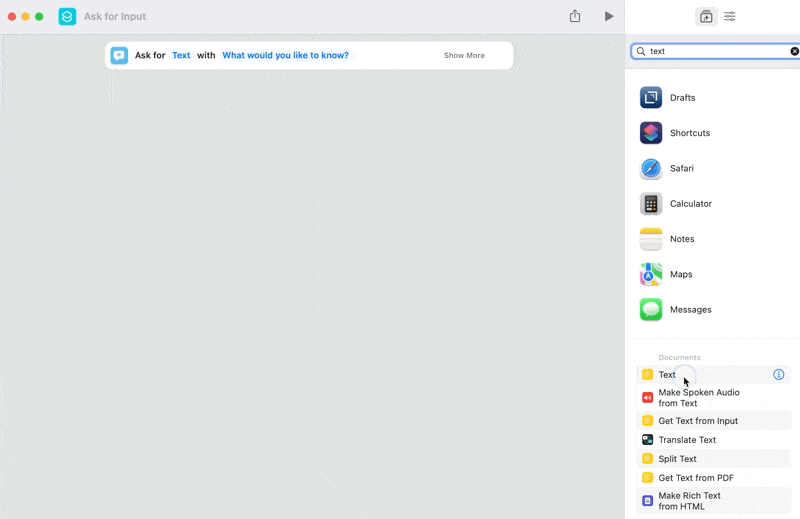Select the Maps app icon
800x519 pixels.
[x=651, y=274]
